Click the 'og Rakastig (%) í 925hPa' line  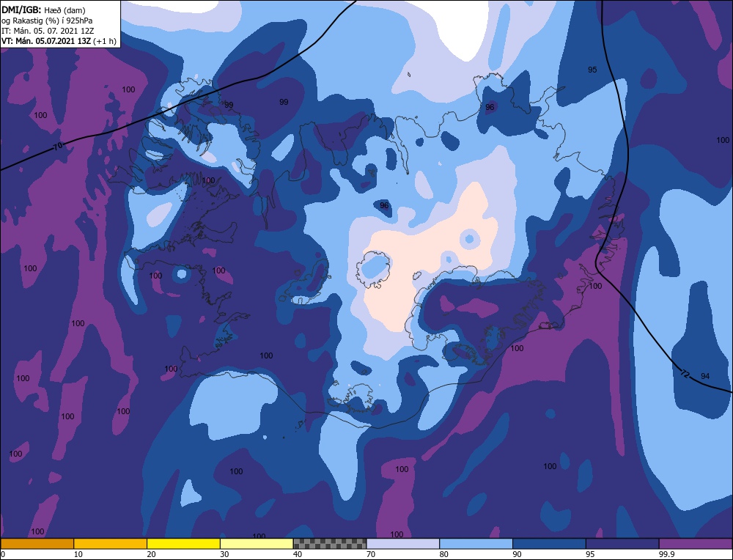(47, 21)
